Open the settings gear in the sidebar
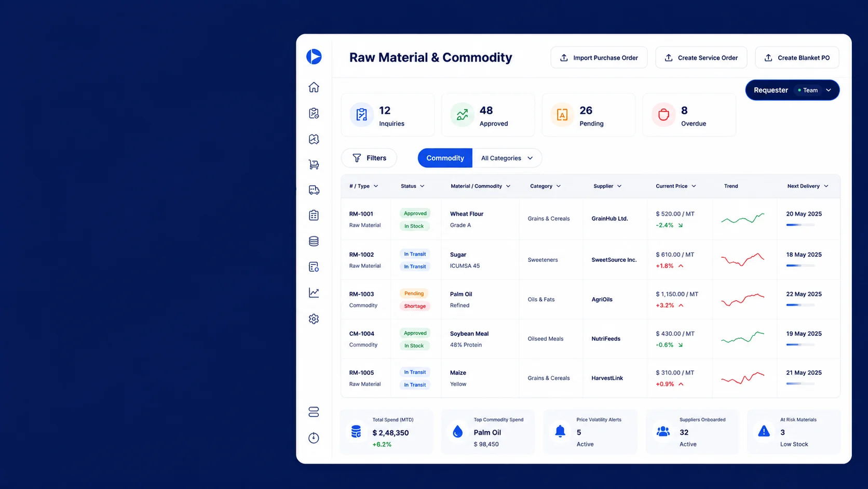The width and height of the screenshot is (868, 489). [x=314, y=319]
